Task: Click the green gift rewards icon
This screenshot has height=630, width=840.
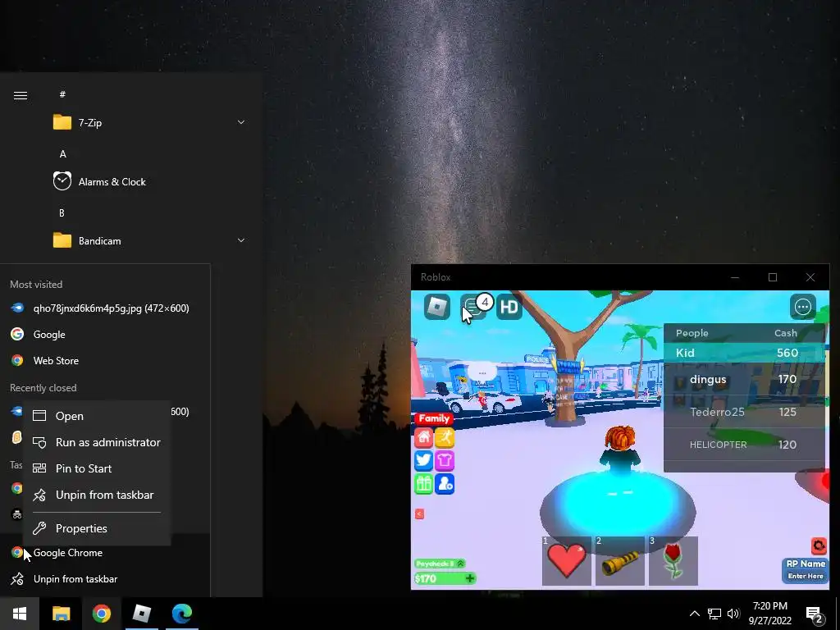Action: click(423, 484)
